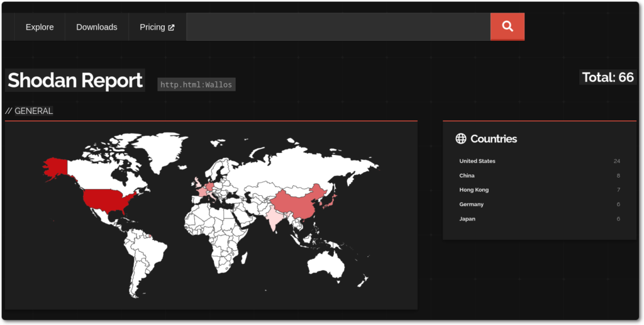Pick Japan from the Countries list
This screenshot has width=644, height=325.
[x=467, y=219]
